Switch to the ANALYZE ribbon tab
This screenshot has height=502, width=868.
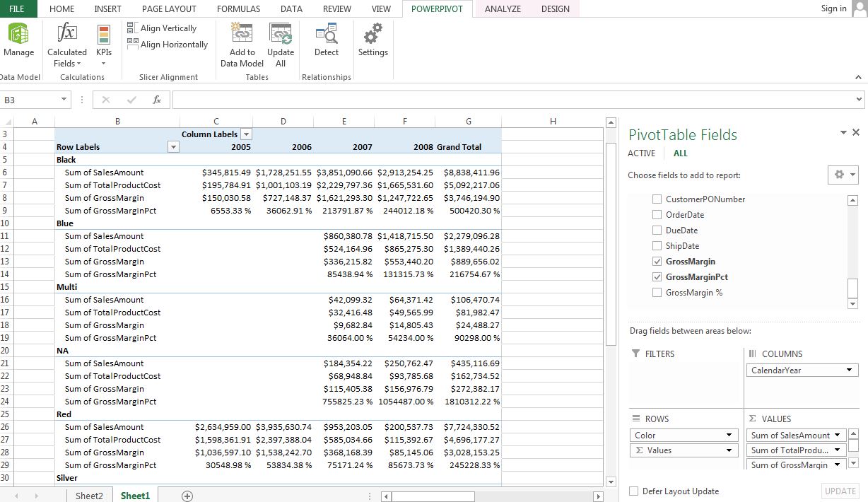(x=503, y=8)
